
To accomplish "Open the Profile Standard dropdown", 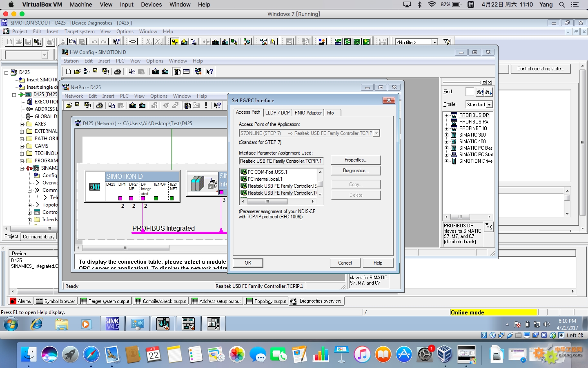I will (489, 105).
